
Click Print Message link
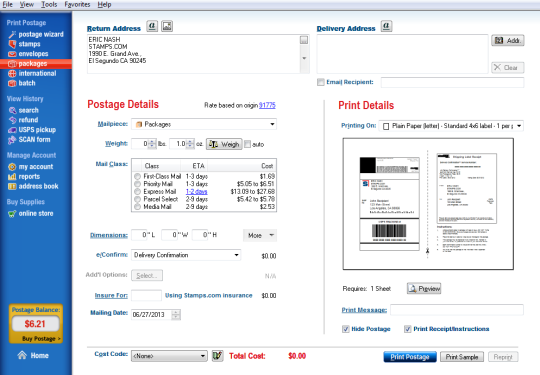point(364,310)
